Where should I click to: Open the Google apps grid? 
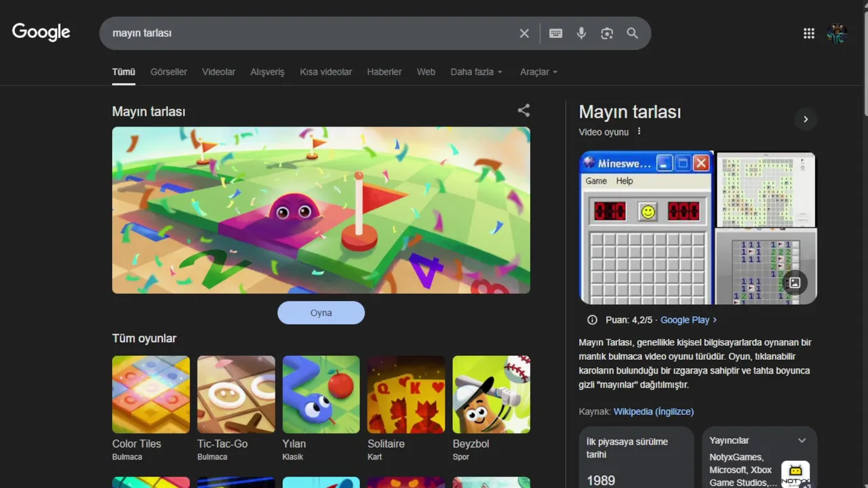809,33
